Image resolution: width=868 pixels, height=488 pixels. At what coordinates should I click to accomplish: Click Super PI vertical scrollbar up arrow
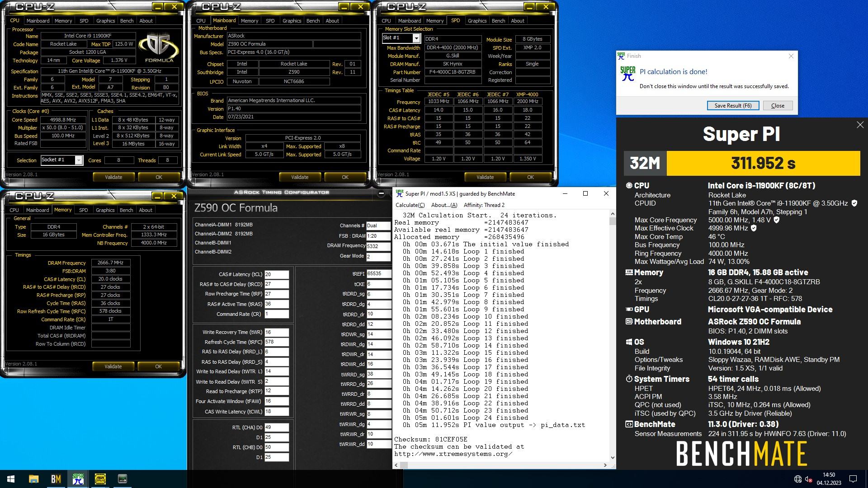[x=613, y=214]
